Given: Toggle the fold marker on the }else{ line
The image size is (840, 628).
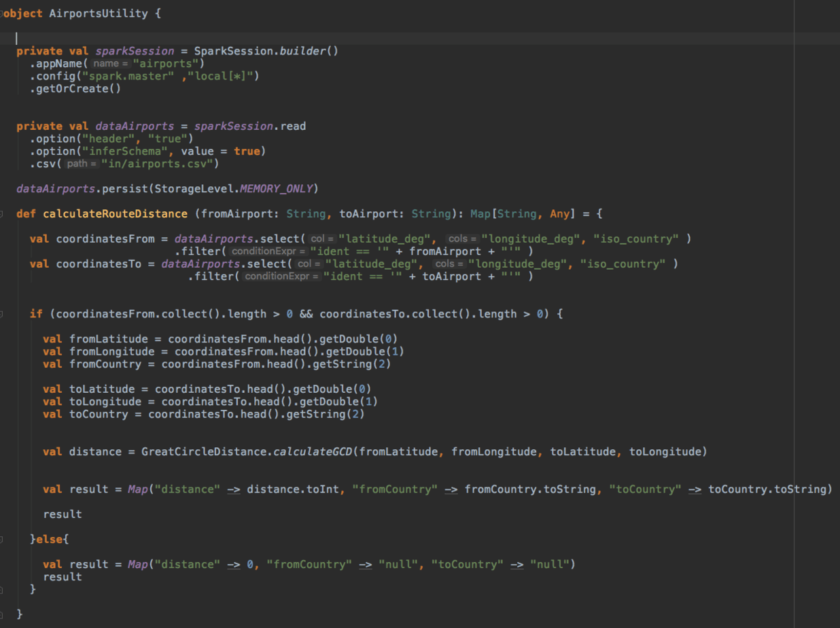Looking at the screenshot, I should click(3, 539).
